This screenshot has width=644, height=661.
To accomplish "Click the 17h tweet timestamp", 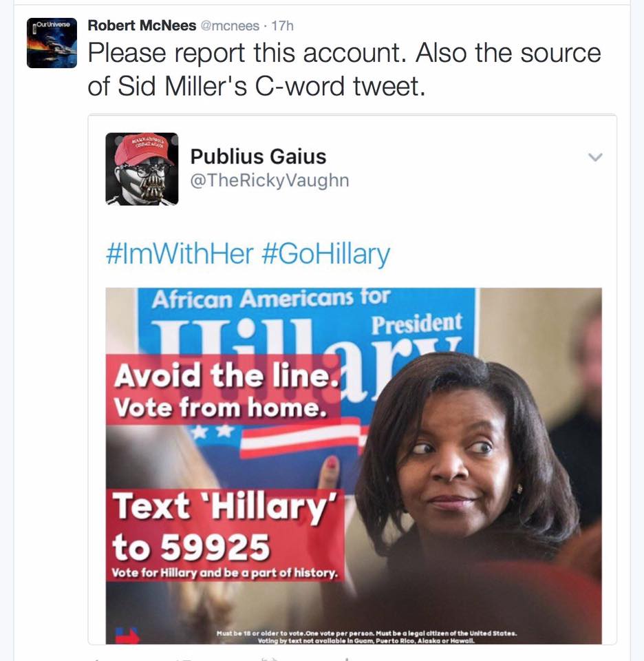I will tap(282, 25).
